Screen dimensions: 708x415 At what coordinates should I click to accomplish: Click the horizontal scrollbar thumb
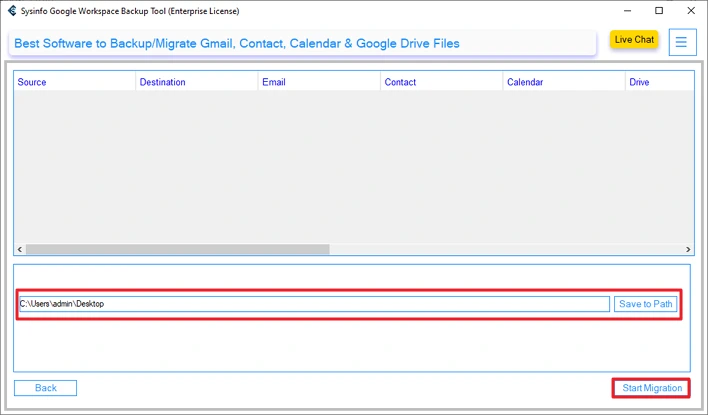tap(177, 249)
